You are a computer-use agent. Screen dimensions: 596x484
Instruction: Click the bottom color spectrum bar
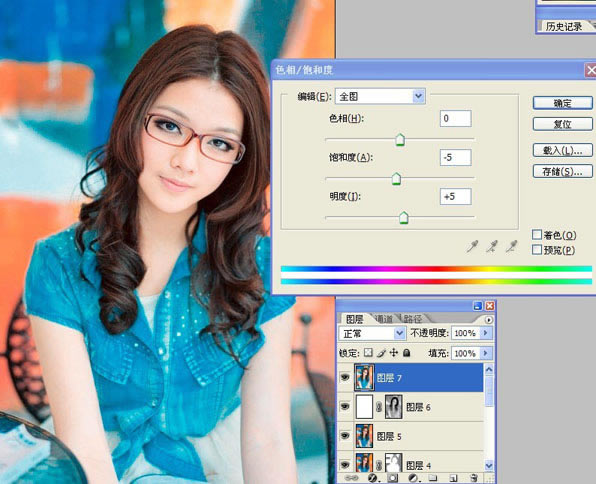[x=436, y=281]
